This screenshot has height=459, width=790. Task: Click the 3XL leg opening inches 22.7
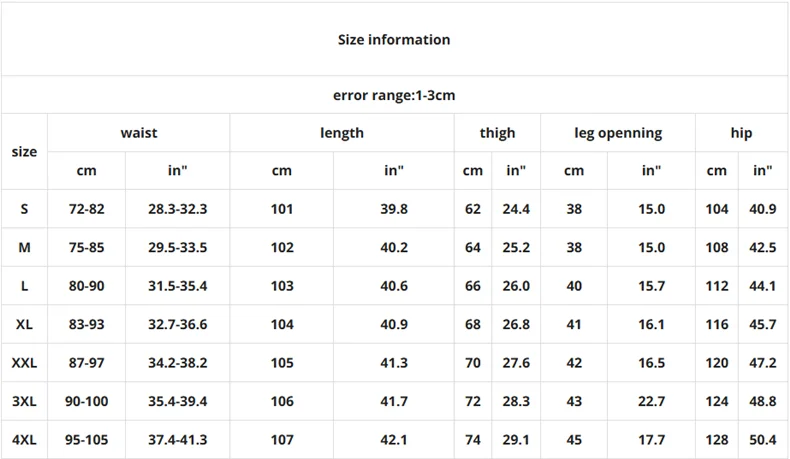coord(651,401)
